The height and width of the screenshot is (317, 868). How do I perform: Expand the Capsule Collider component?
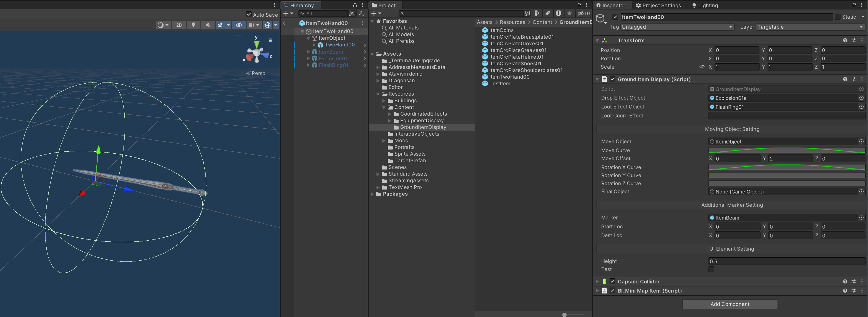[x=597, y=281]
